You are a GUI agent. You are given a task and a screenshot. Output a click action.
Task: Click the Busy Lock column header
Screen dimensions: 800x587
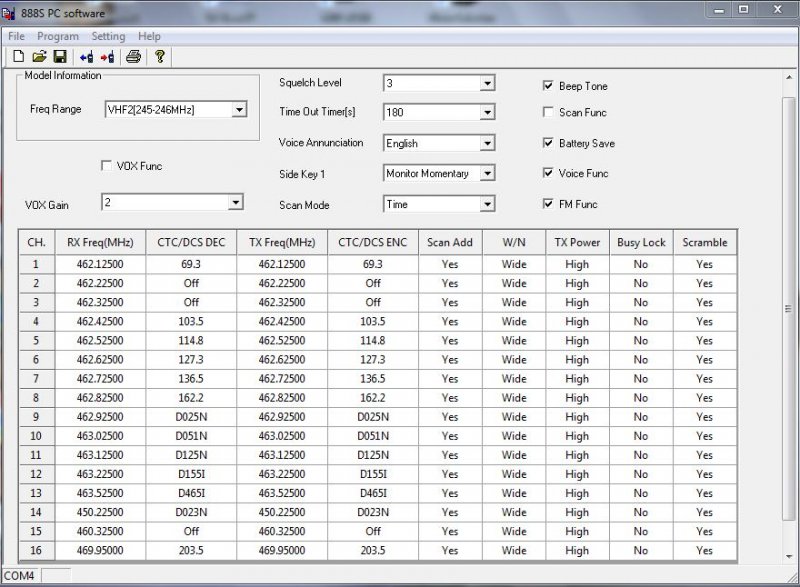[641, 243]
